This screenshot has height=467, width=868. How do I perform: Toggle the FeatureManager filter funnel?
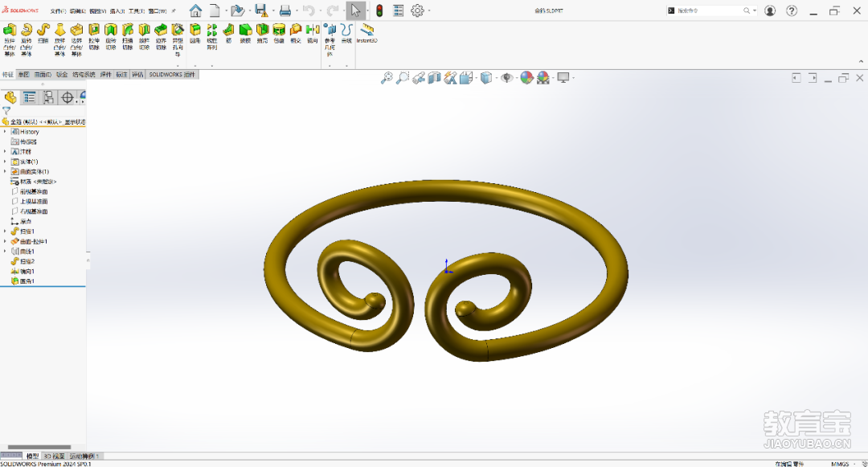pyautogui.click(x=6, y=111)
